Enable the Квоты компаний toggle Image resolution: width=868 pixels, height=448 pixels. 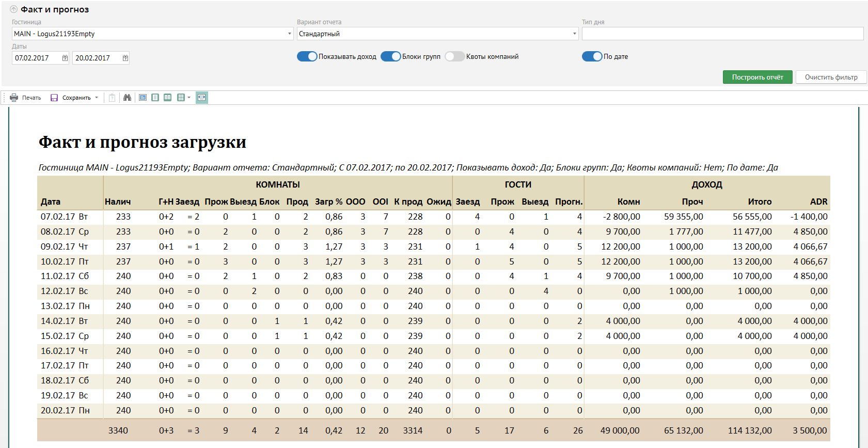(x=454, y=56)
